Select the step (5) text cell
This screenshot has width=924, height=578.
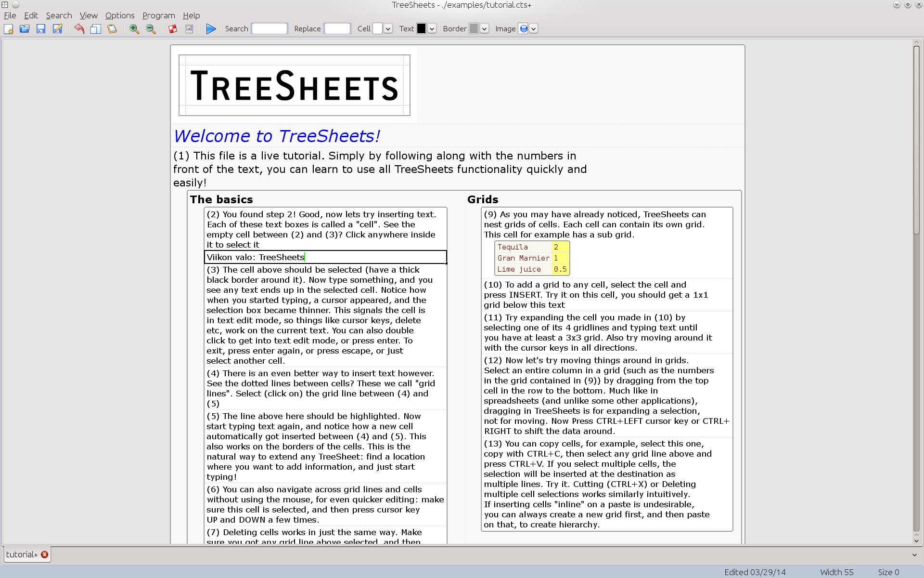(325, 447)
